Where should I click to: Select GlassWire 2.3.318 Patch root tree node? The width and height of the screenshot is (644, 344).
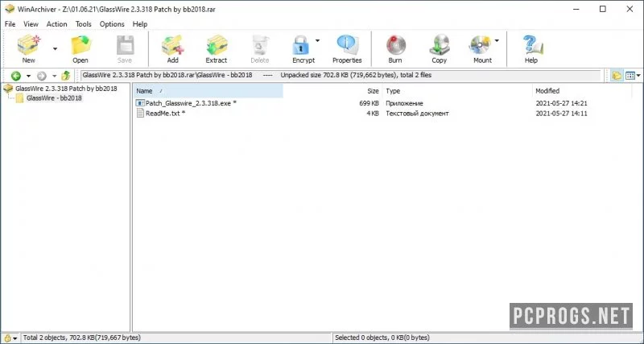click(66, 89)
